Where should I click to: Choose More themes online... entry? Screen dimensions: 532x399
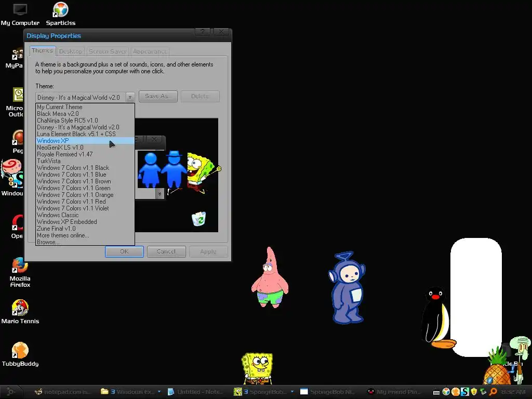[x=85, y=235]
